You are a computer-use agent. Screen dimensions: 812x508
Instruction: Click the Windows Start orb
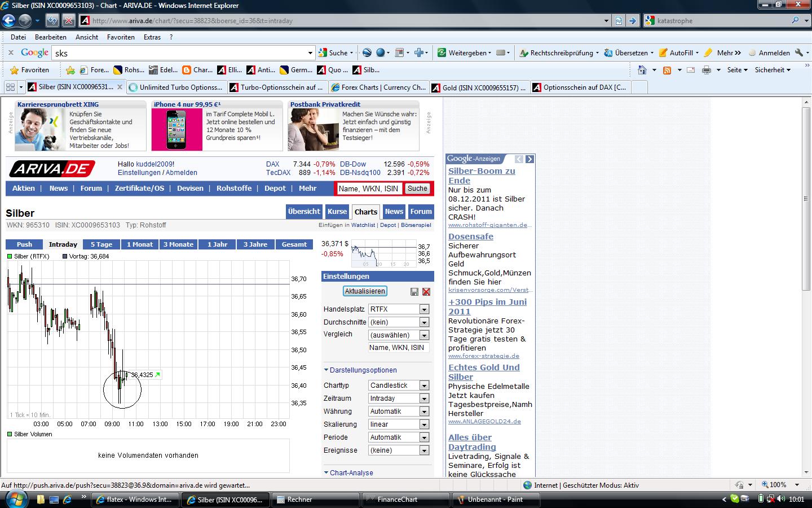tap(15, 500)
